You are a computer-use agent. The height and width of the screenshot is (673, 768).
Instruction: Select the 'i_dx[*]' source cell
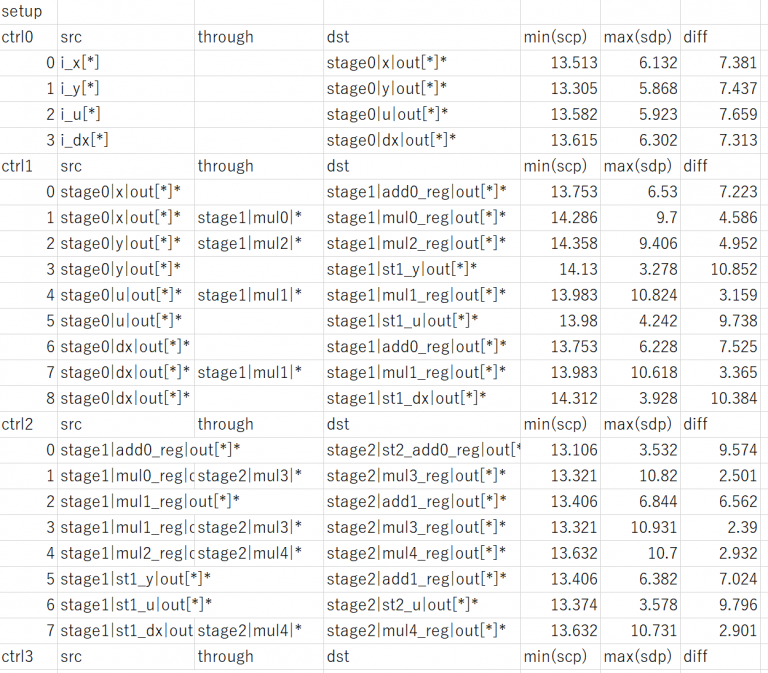click(84, 140)
